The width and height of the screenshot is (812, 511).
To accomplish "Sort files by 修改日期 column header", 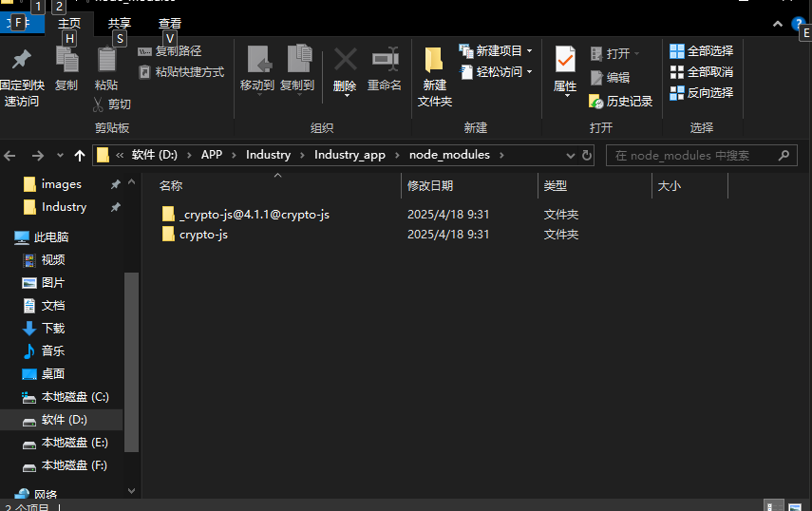I will [430, 185].
